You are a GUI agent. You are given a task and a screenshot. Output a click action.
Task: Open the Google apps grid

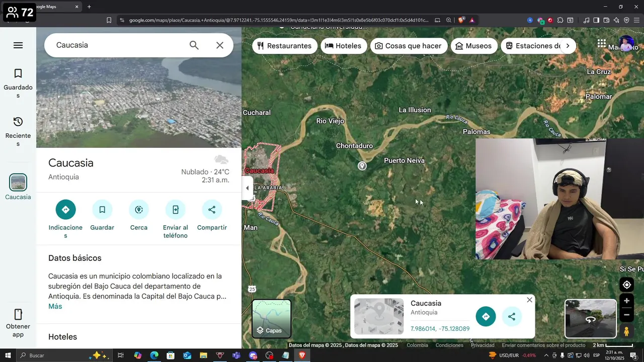click(602, 43)
